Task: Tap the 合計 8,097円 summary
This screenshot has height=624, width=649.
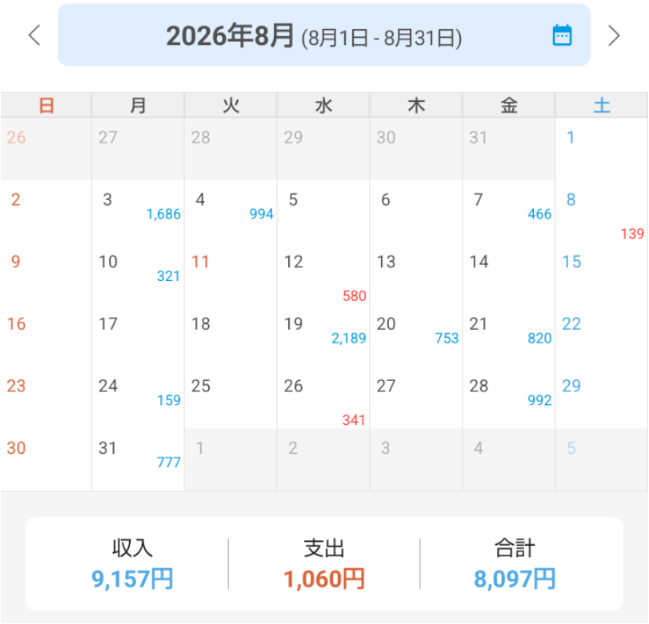Action: [x=515, y=564]
